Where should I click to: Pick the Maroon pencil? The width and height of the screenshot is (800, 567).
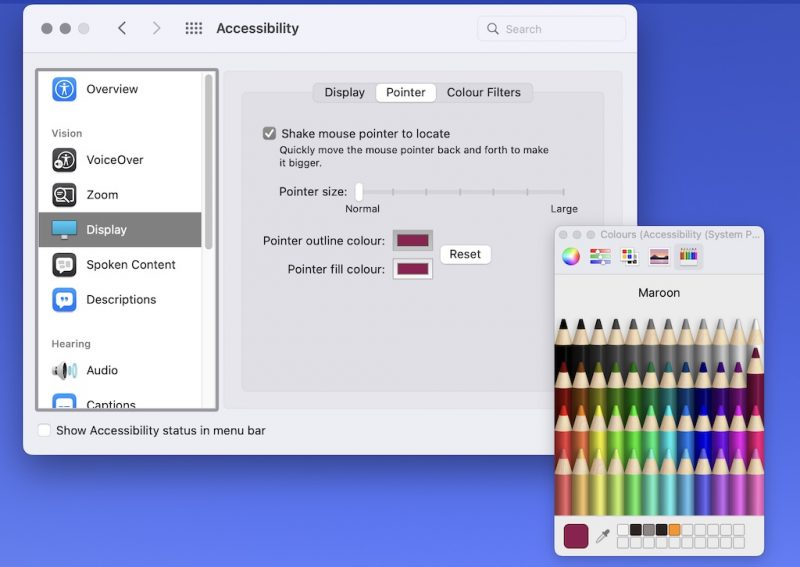tap(756, 378)
